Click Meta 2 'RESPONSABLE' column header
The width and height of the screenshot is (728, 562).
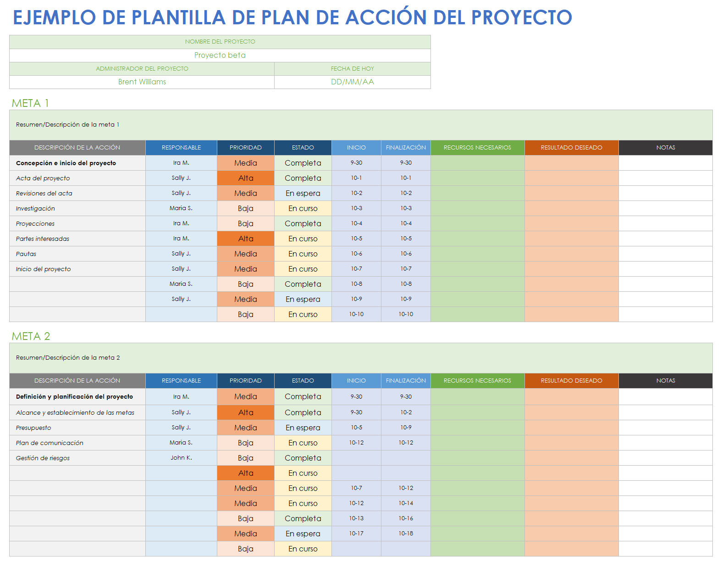182,381
